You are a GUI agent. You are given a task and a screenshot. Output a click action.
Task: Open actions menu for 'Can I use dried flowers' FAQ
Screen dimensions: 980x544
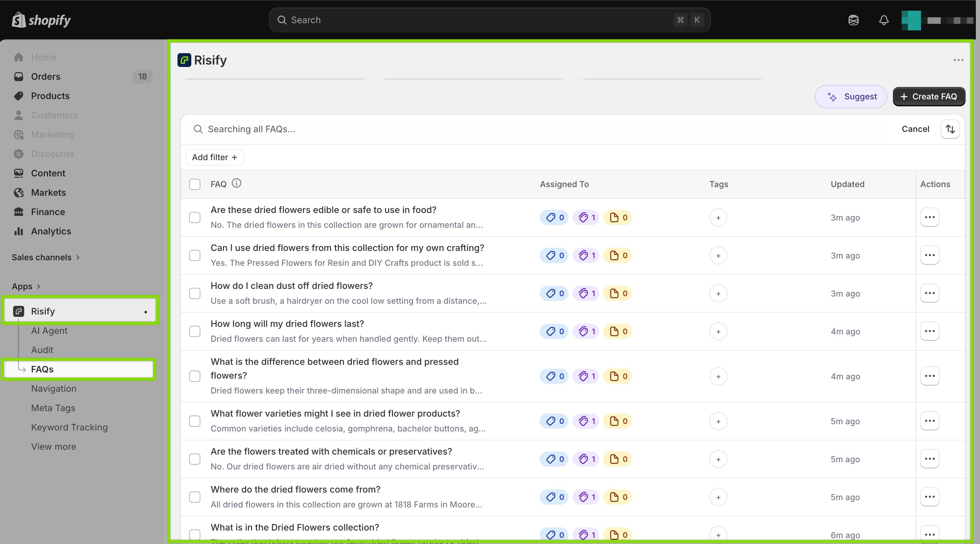(929, 255)
